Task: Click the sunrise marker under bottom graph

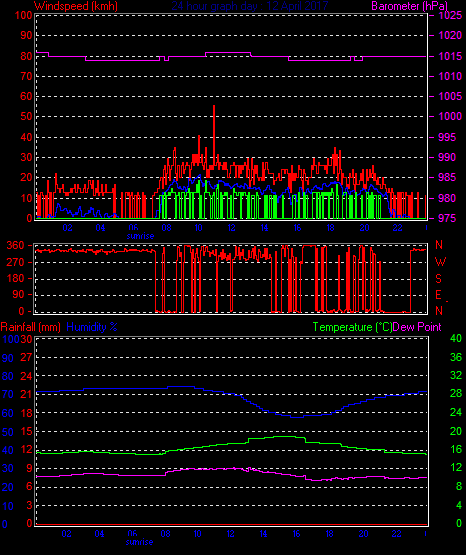Action: tap(139, 542)
